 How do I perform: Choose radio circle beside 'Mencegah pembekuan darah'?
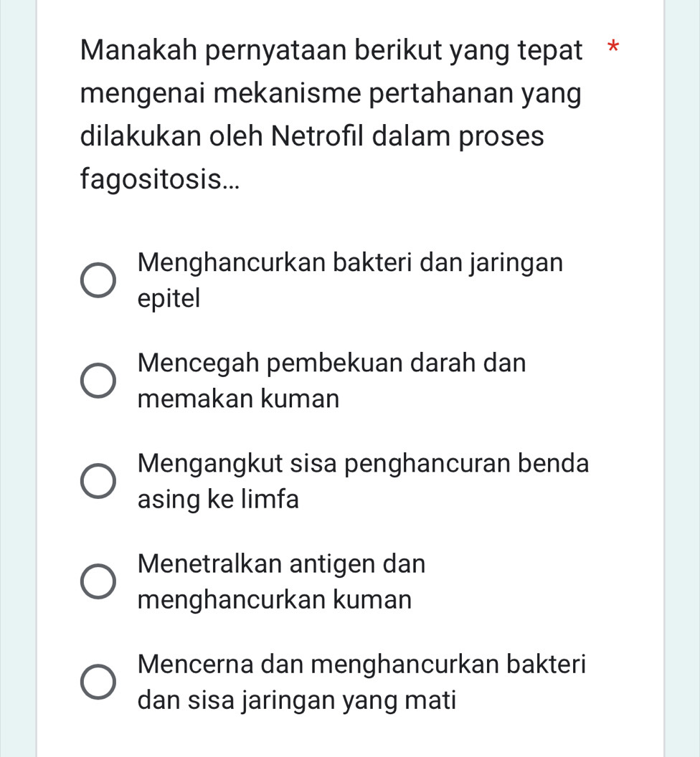click(x=98, y=381)
